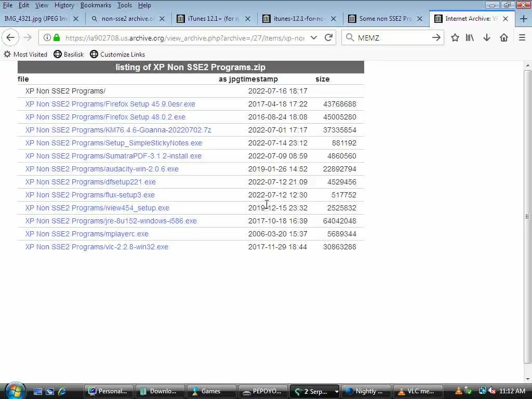Open the Nightly taskbar window
This screenshot has width=532, height=399.
tap(366, 391)
